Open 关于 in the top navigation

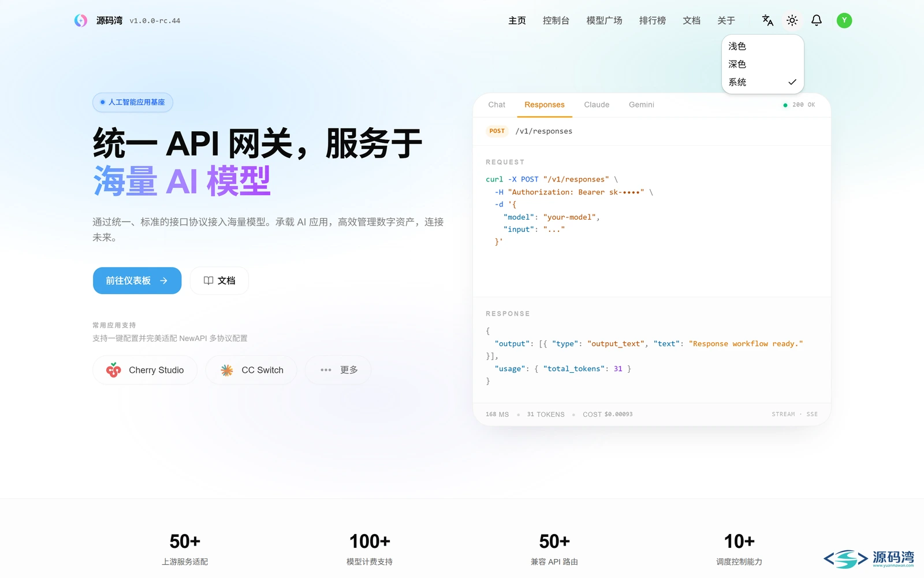(x=726, y=21)
